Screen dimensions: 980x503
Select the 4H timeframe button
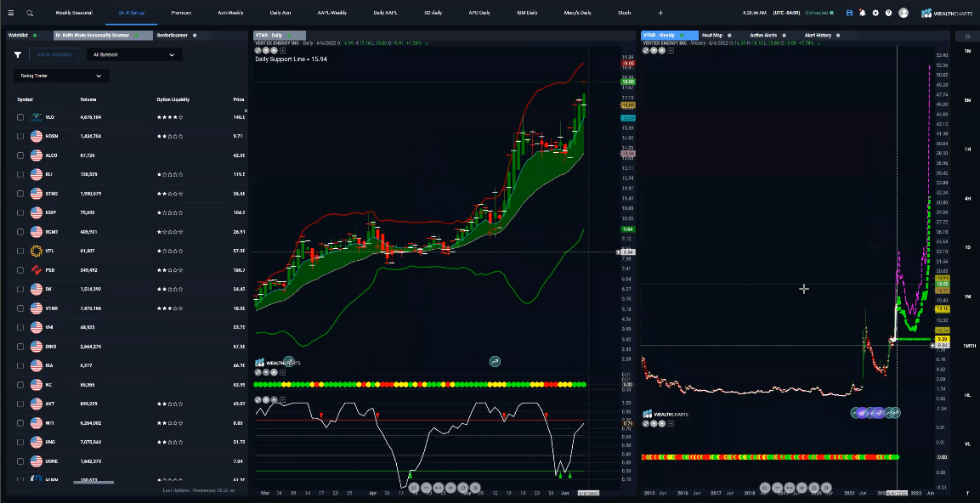coord(967,199)
